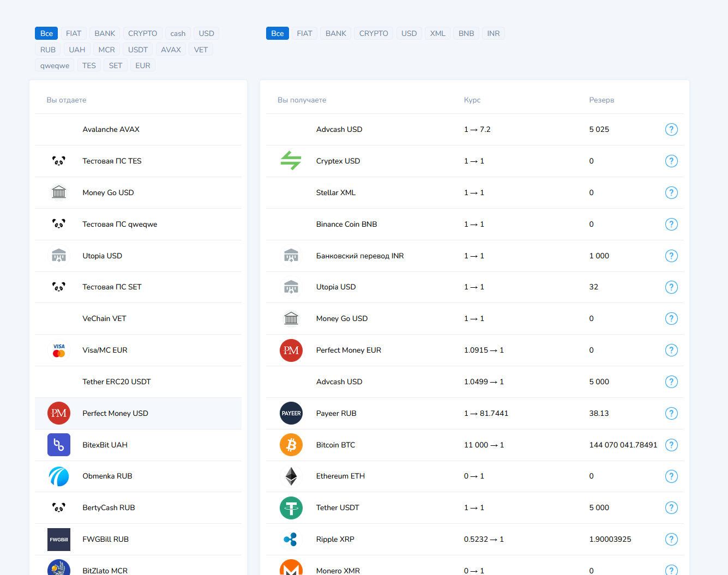This screenshot has height=575, width=728.
Task: Click the Payeer RUB dark icon
Action: [x=291, y=413]
